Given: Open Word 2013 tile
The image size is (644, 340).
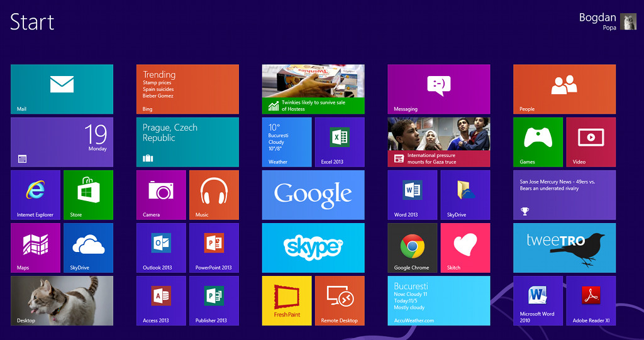Looking at the screenshot, I should tap(413, 195).
